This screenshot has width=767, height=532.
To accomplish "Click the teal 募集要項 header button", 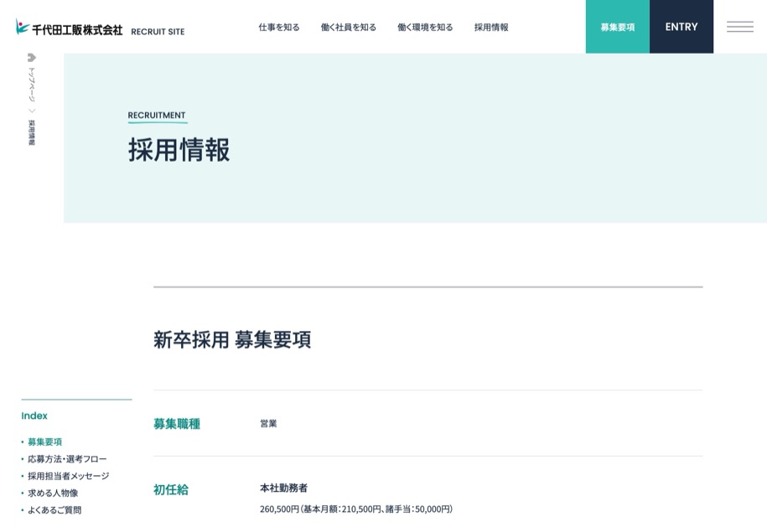I will [617, 27].
